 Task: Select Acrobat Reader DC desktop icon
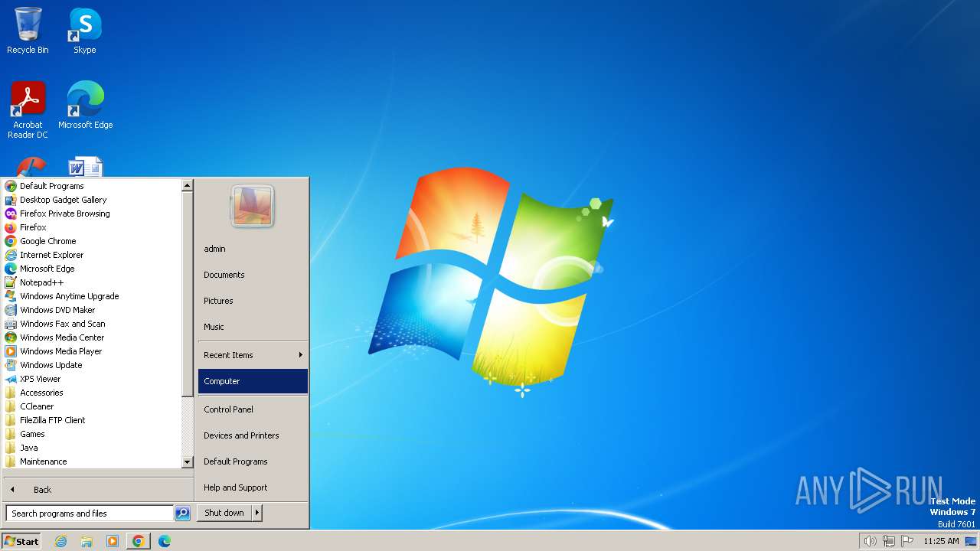coord(28,110)
